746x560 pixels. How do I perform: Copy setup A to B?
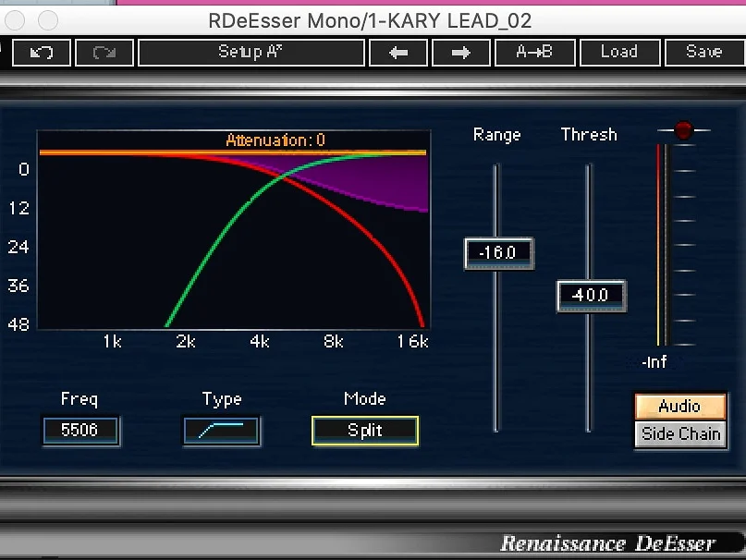pos(534,53)
